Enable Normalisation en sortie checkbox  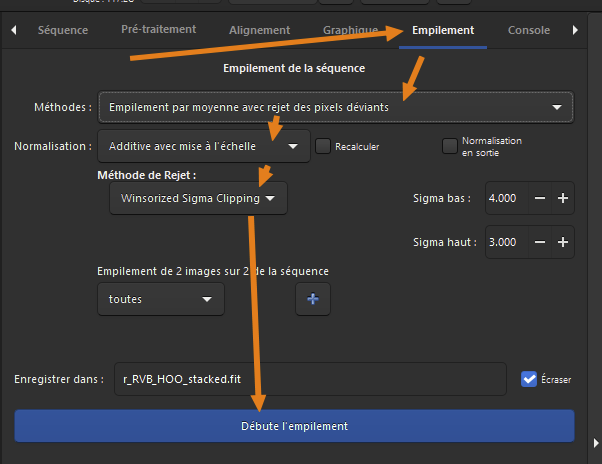pos(450,146)
